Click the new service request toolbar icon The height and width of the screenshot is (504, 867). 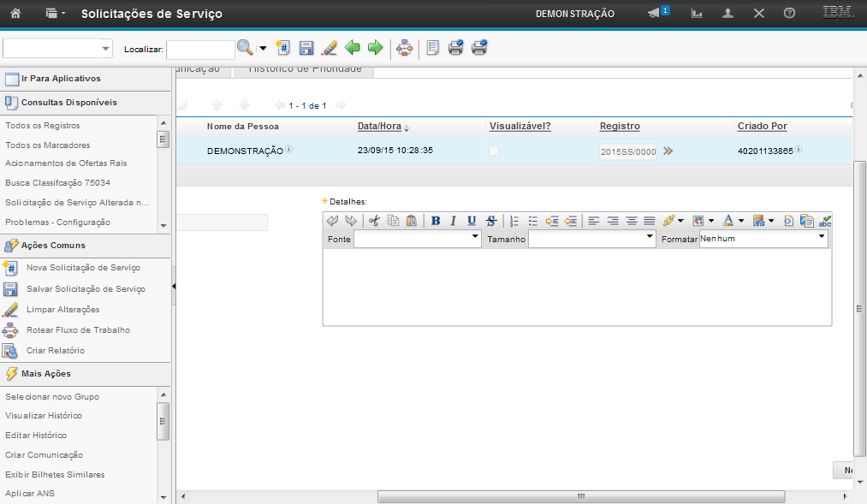pos(284,49)
